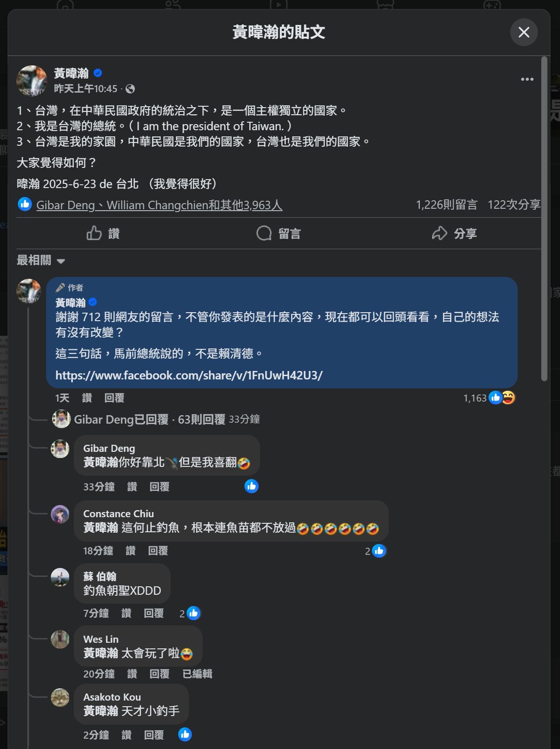Screen dimensions: 560x749
Task: Open the facebook.com/share link in the author's comment
Action: (x=189, y=375)
